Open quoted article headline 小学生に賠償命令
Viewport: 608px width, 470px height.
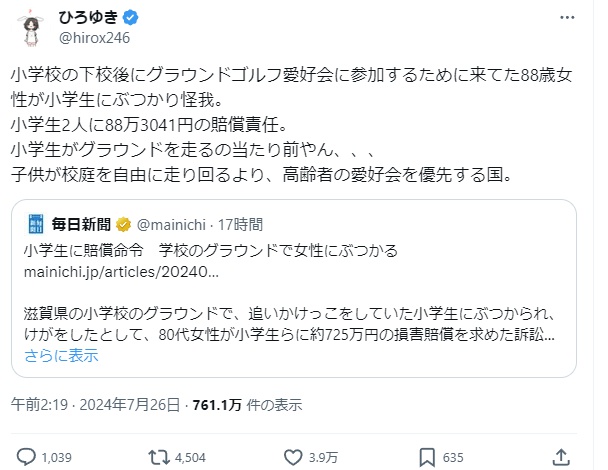coord(85,248)
